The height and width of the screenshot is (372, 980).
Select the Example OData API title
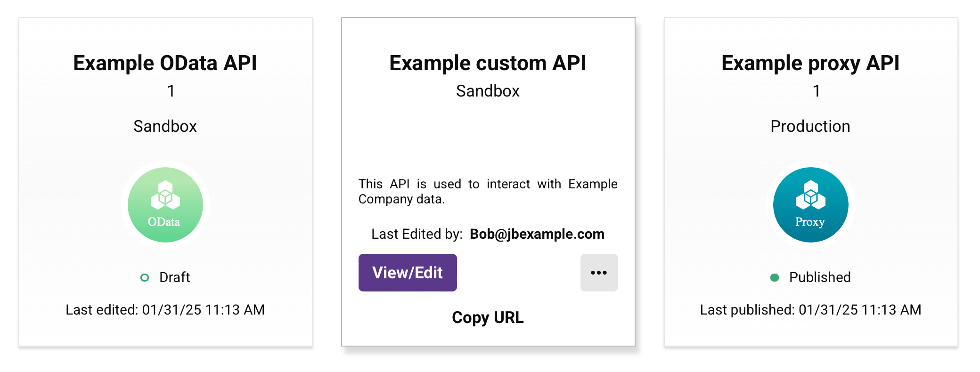tap(165, 63)
